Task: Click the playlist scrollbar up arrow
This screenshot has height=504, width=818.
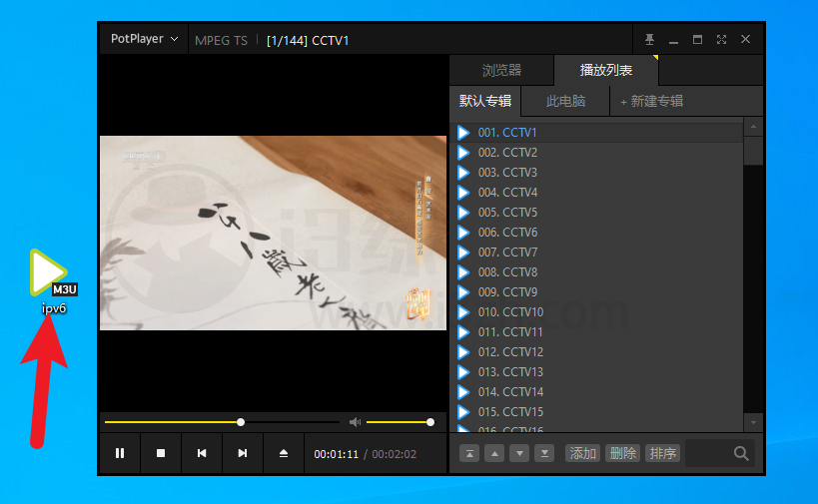Action: [x=753, y=127]
